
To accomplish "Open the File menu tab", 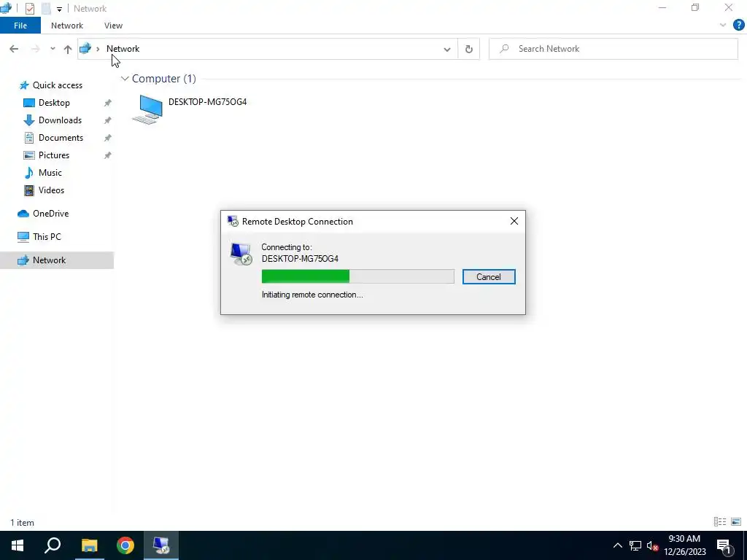I will pyautogui.click(x=20, y=26).
